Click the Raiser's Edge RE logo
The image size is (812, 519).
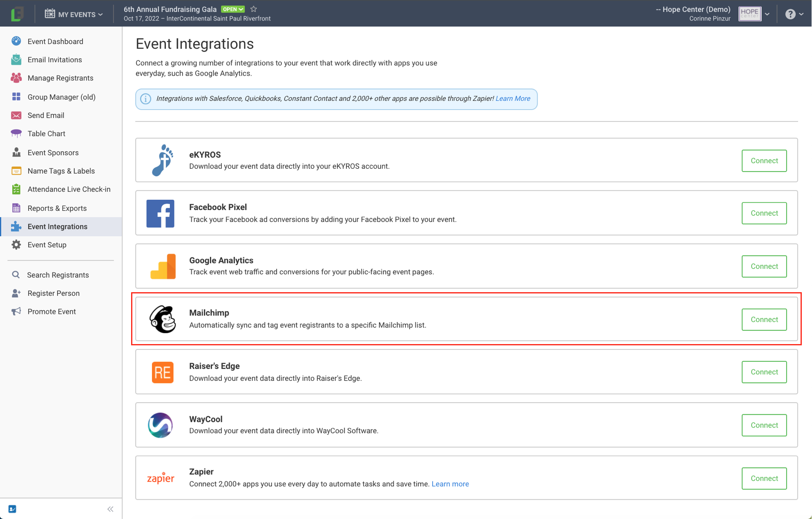click(162, 372)
